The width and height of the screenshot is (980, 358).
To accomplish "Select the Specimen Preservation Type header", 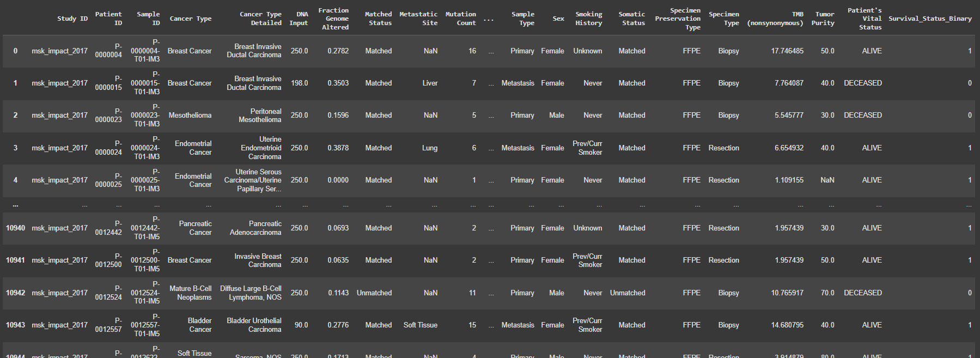I will pos(678,19).
